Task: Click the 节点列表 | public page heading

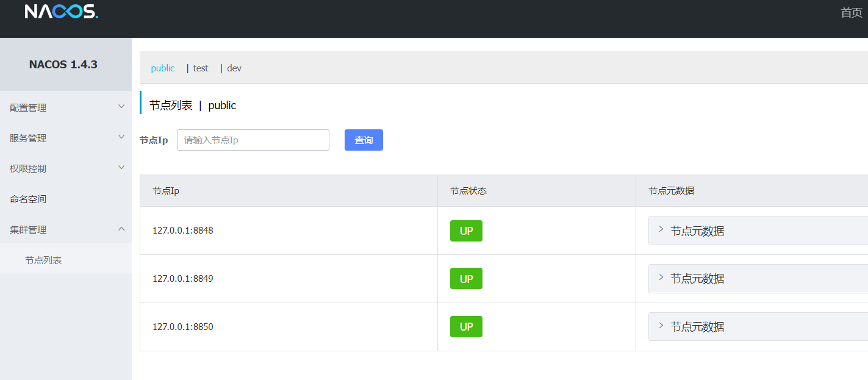Action: [x=193, y=105]
